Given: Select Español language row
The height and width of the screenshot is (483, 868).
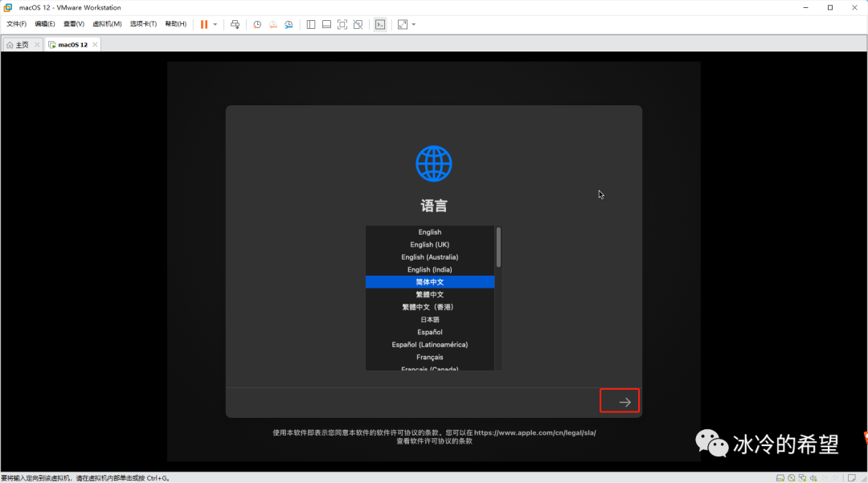Looking at the screenshot, I should coord(429,332).
